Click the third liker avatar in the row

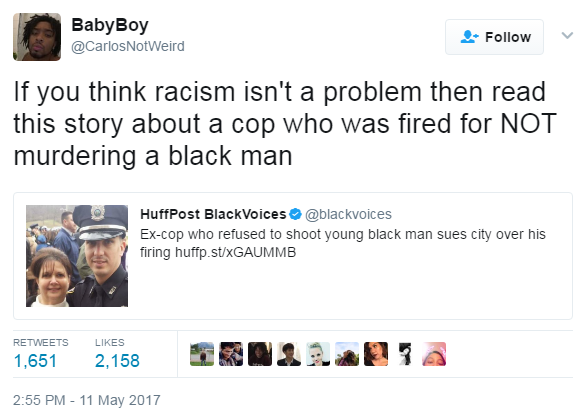point(260,354)
